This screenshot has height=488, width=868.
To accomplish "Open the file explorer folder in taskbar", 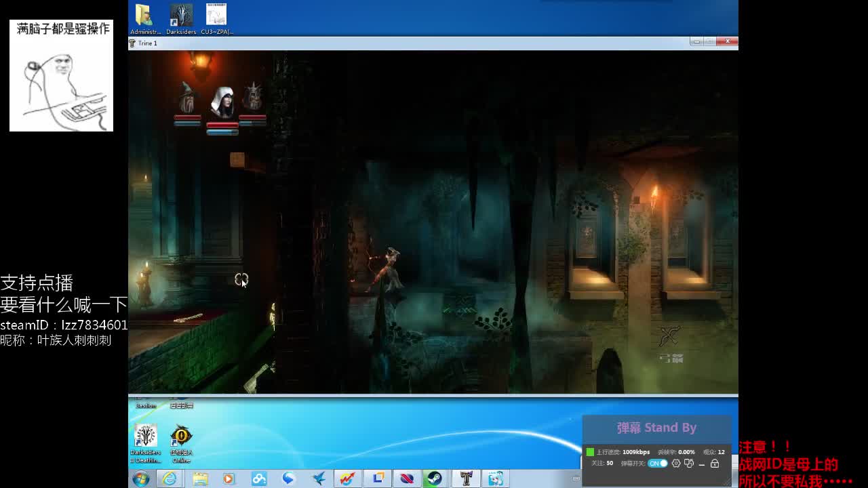I will 199,479.
